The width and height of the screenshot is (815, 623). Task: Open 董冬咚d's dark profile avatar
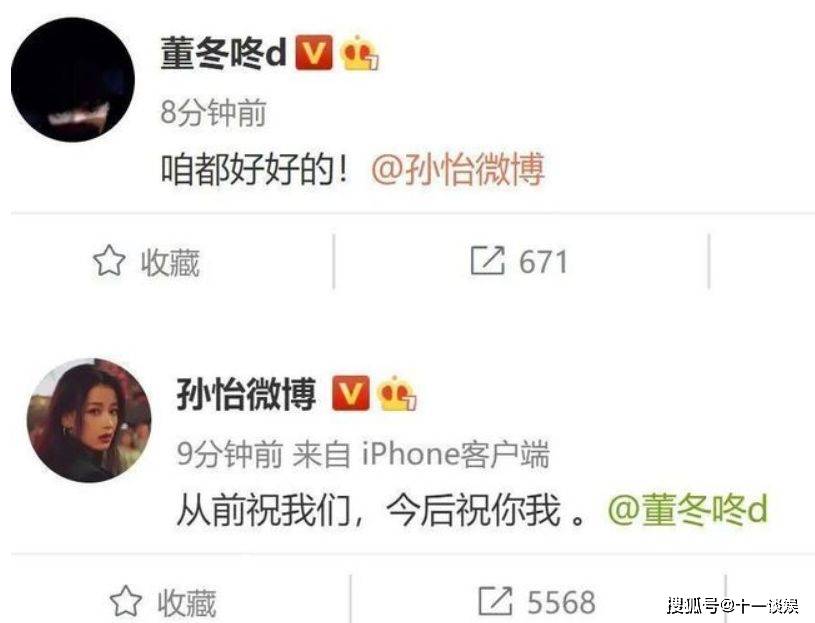[x=73, y=80]
